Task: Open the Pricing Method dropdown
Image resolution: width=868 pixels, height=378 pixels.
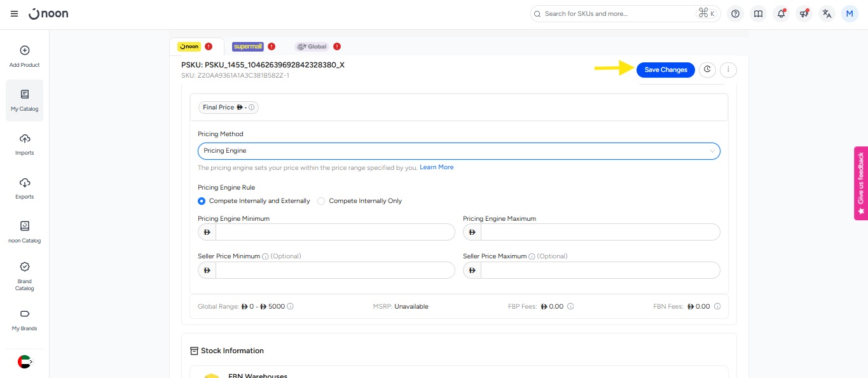Action: (x=458, y=151)
